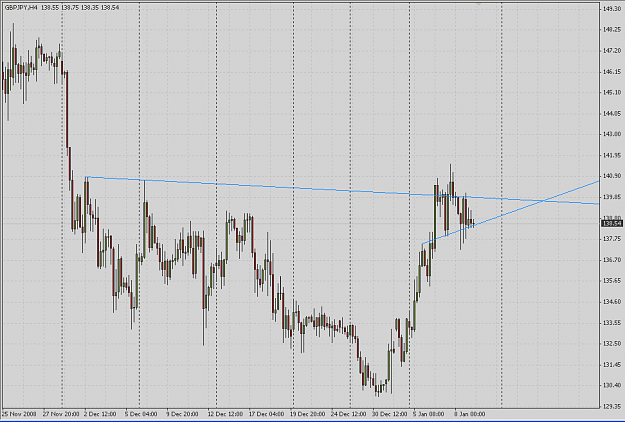Viewport: 625px width, 422px height.
Task: Click the GBPJPY,H4 chart title text
Action: [x=21, y=8]
